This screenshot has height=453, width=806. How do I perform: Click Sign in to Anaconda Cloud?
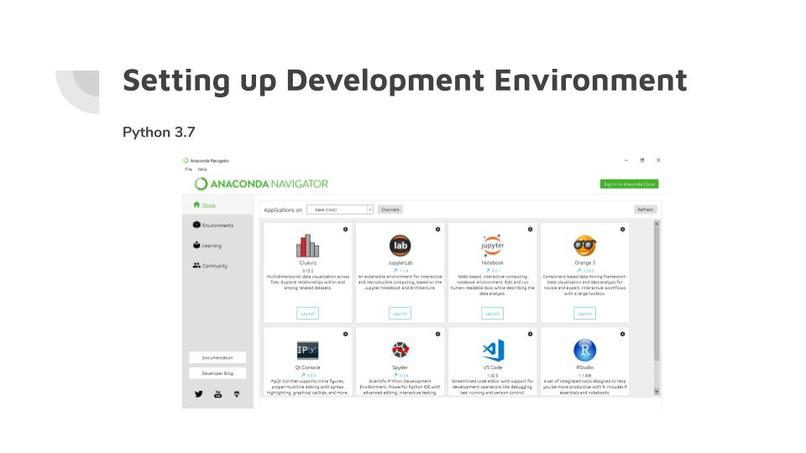[x=629, y=184]
